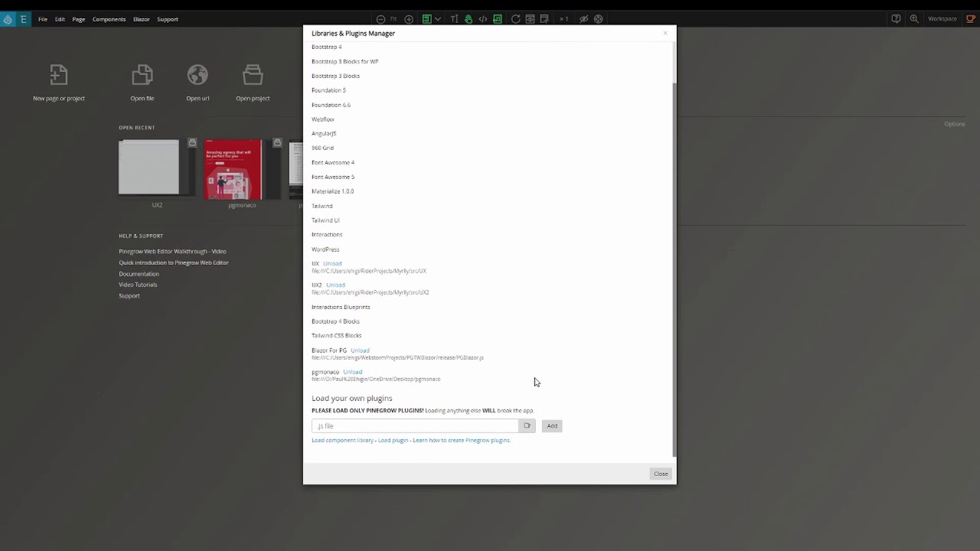
Task: Select WordPress in the library list
Action: [x=325, y=249]
